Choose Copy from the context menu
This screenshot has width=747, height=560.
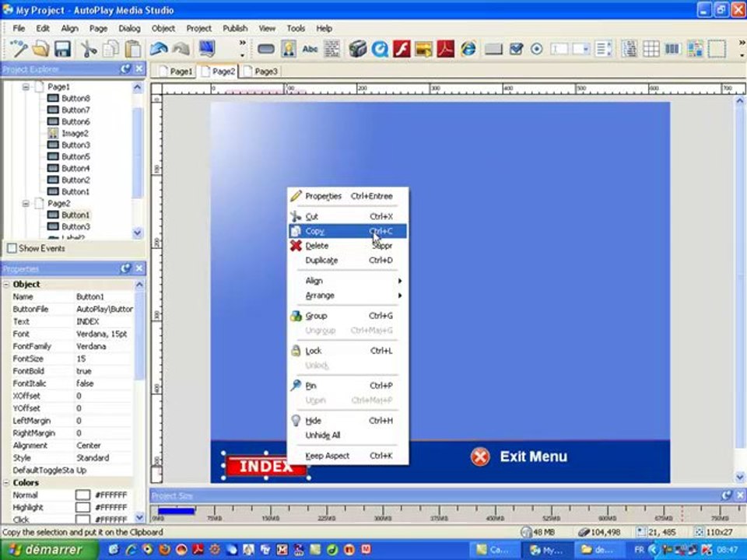click(348, 231)
